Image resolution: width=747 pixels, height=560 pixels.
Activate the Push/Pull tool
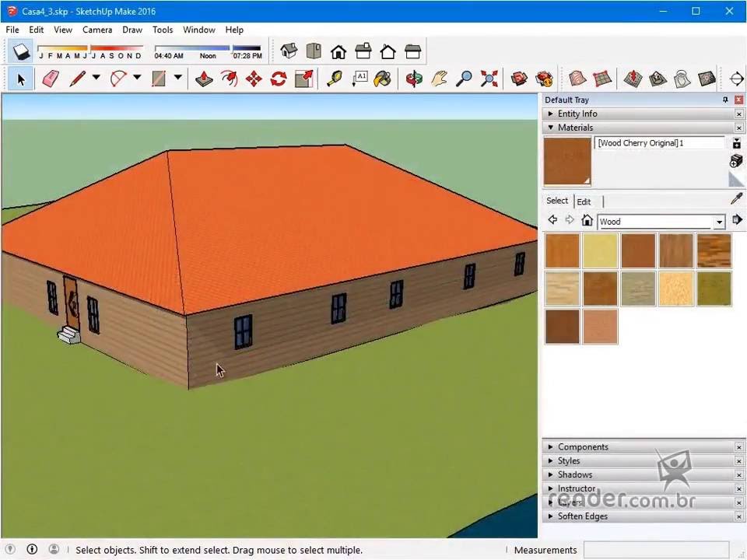(204, 79)
